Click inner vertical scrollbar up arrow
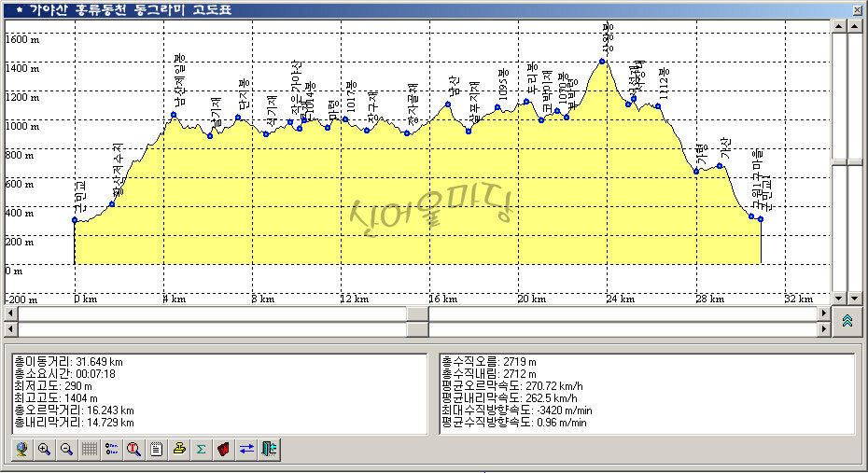This screenshot has width=868, height=473. pos(839,26)
